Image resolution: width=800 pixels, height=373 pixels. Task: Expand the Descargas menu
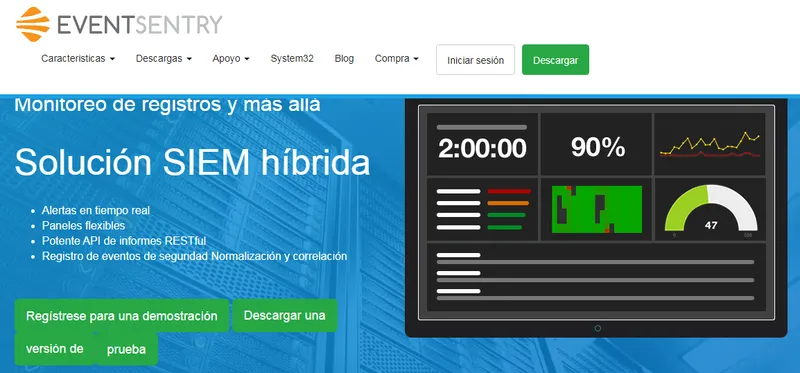click(164, 59)
